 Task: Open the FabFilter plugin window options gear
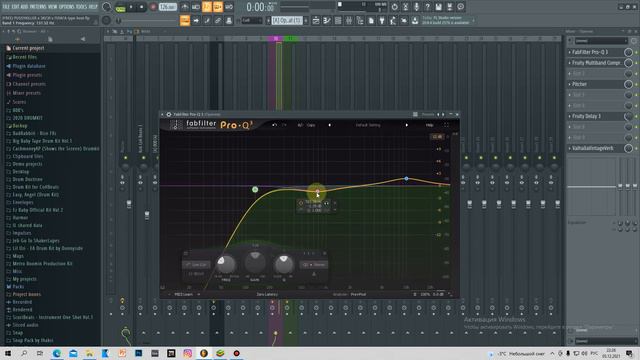[x=169, y=115]
